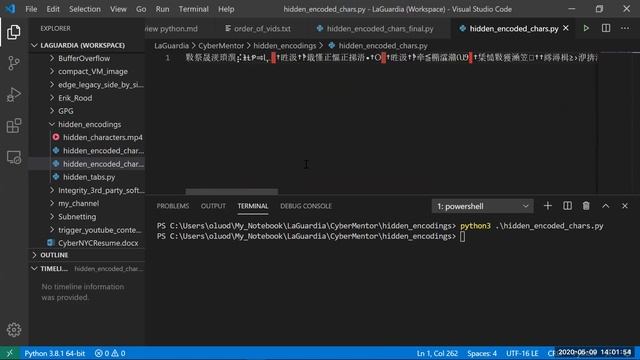The image size is (640, 360).
Task: Open the Go menu
Action: pos(141,9)
